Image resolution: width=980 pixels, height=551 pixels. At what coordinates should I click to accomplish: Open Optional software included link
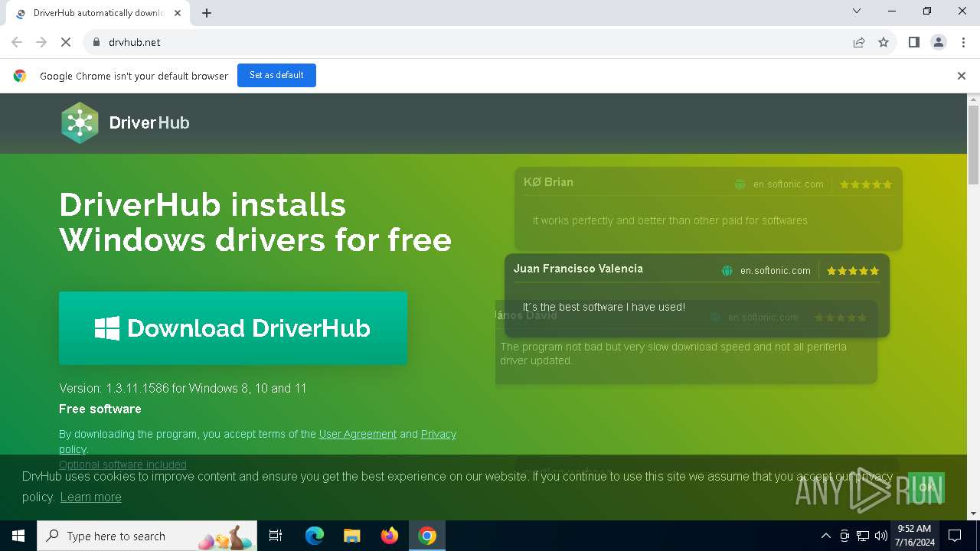click(x=122, y=465)
